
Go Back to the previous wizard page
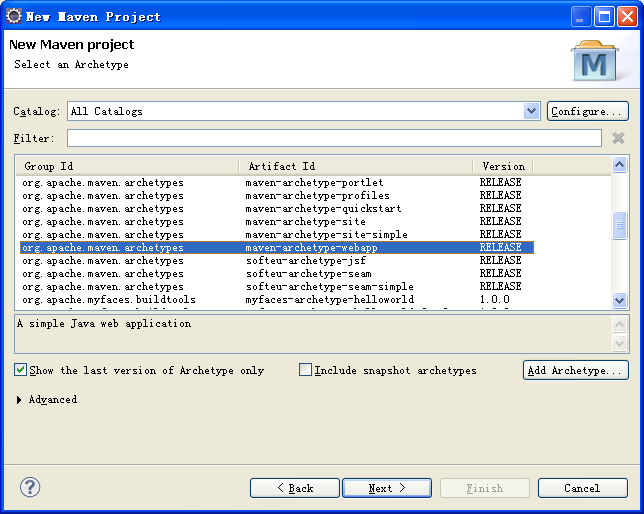click(295, 488)
